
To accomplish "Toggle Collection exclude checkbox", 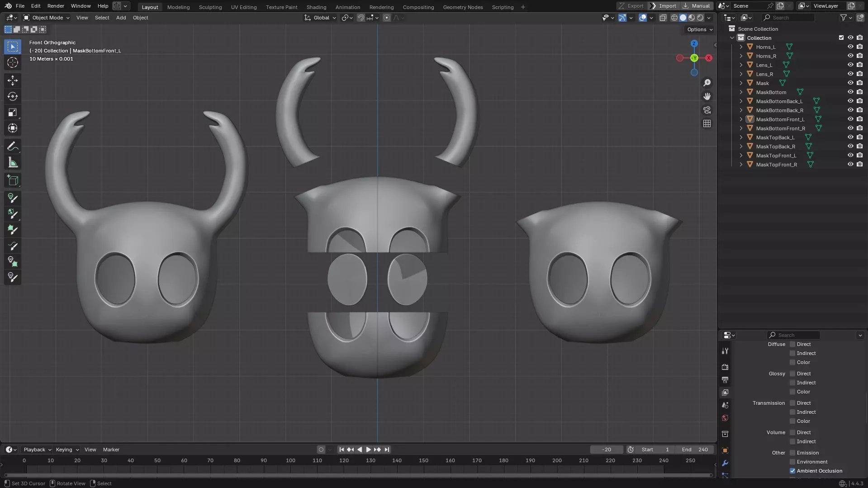I will coord(841,38).
